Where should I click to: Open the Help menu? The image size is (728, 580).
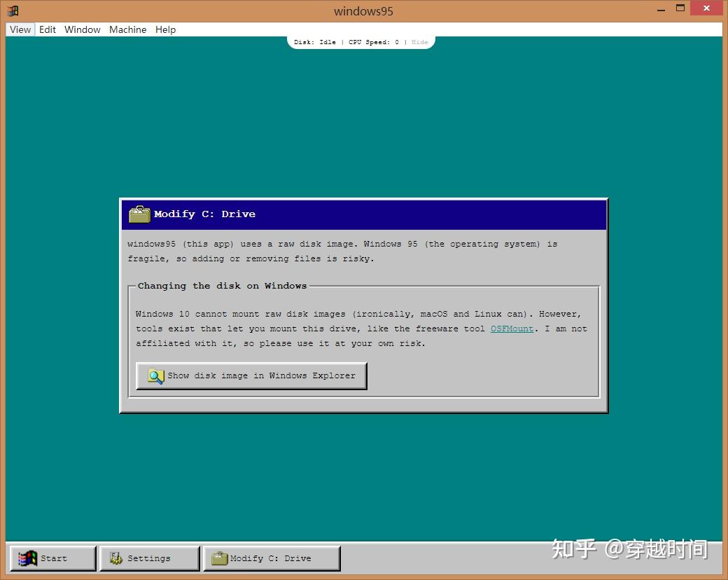pos(165,29)
